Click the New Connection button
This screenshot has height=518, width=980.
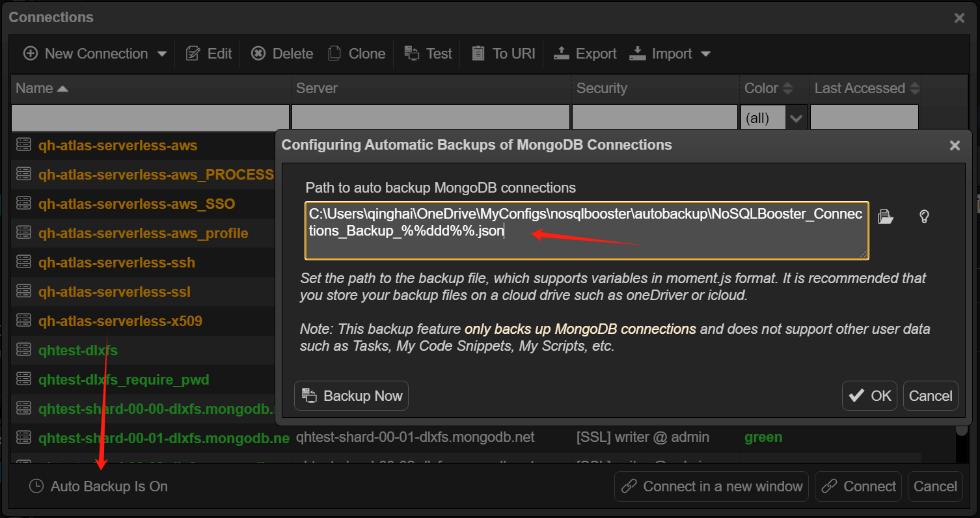coord(86,53)
